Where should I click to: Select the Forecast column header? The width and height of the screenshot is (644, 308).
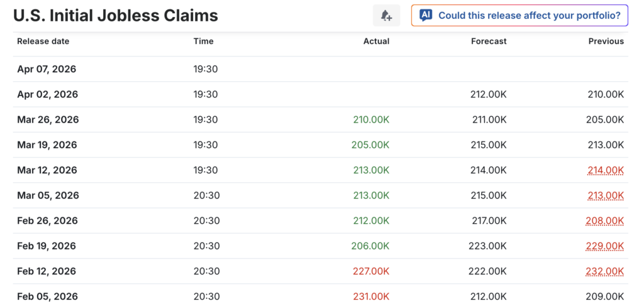click(x=489, y=41)
